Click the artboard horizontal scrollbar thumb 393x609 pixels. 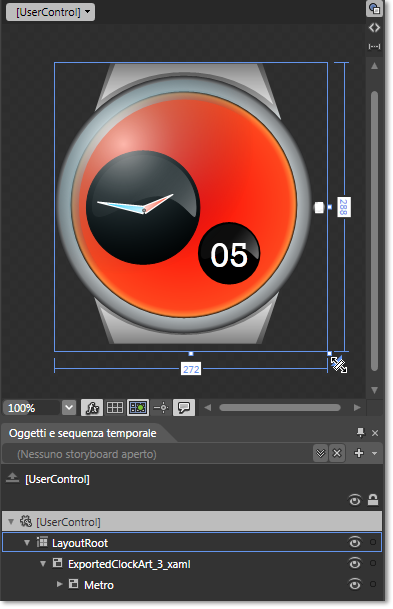pos(280,408)
